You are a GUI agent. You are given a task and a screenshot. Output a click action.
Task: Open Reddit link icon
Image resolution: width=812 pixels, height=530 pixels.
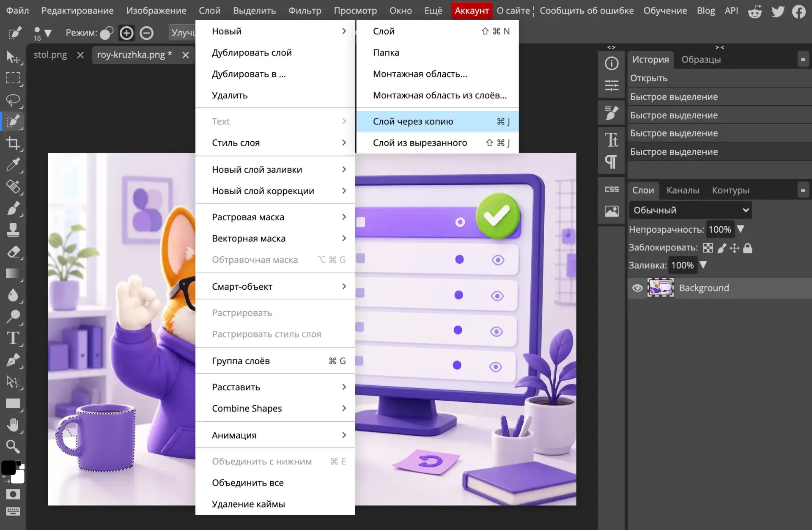pos(755,11)
